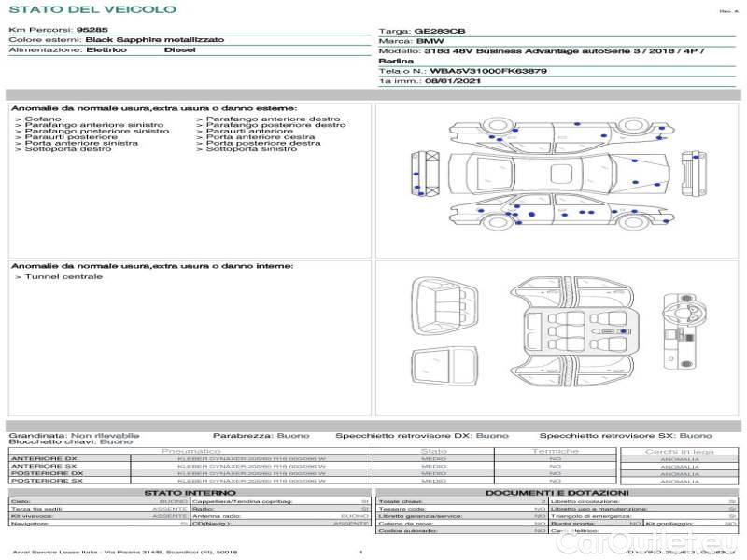747x560 pixels.
Task: Click the 'ANTERIORE DX' tire row label
Action: click(44, 458)
